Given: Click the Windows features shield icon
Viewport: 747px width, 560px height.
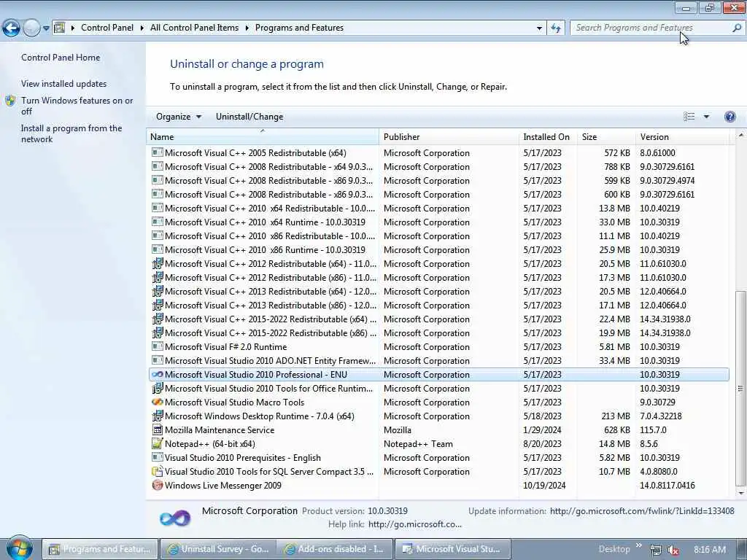Looking at the screenshot, I should pyautogui.click(x=10, y=101).
